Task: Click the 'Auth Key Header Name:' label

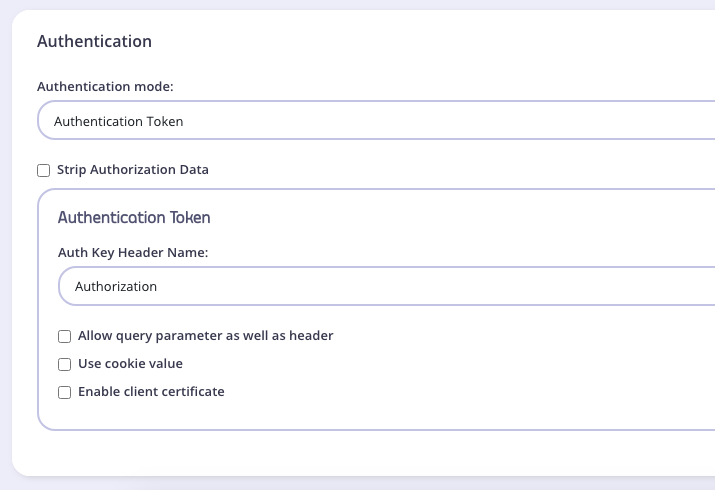Action: tap(133, 253)
